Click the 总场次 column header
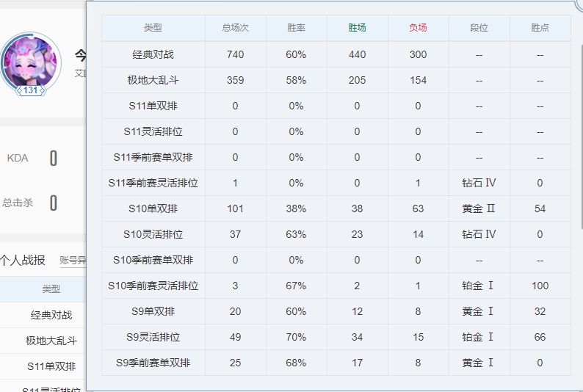This screenshot has width=583, height=392. [236, 27]
